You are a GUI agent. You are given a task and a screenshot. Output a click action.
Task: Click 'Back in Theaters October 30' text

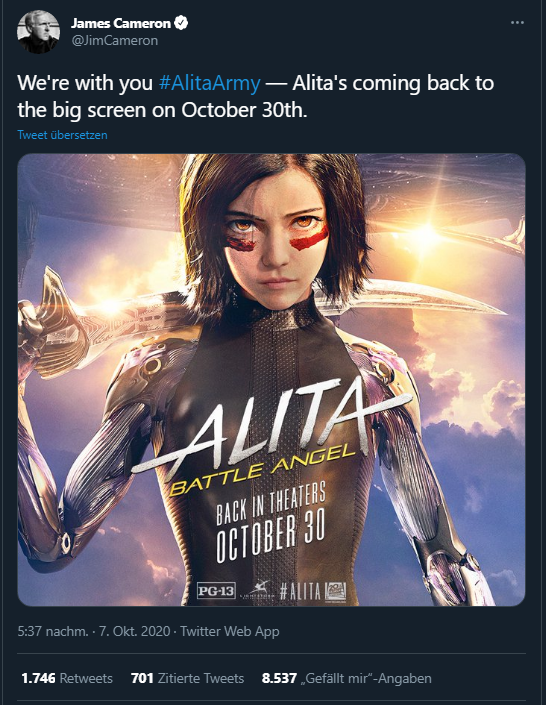click(x=271, y=522)
